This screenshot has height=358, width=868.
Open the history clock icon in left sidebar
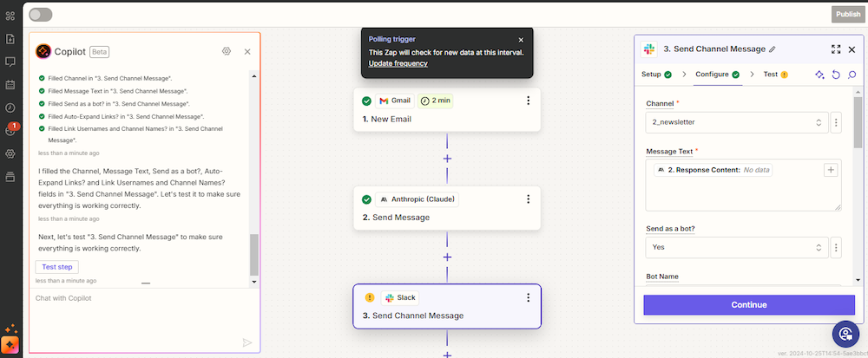[x=10, y=107]
